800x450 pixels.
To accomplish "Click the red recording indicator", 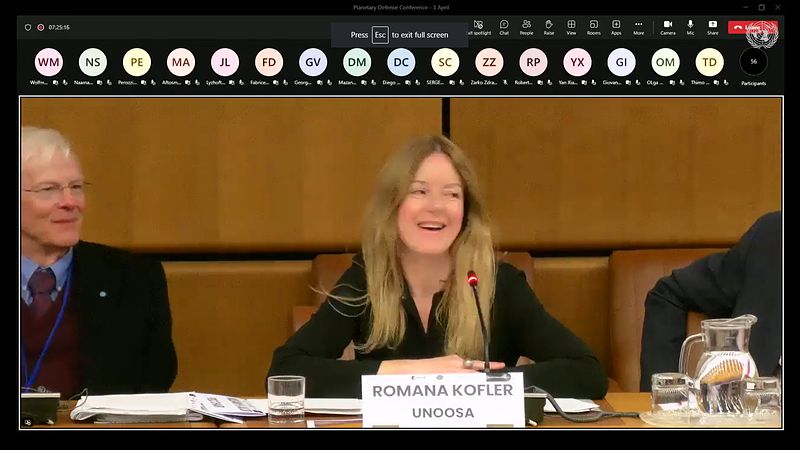I will 40,27.
